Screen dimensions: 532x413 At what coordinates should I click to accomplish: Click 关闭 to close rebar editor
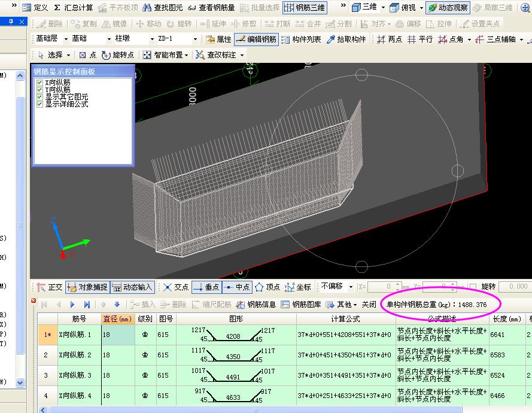coord(369,305)
